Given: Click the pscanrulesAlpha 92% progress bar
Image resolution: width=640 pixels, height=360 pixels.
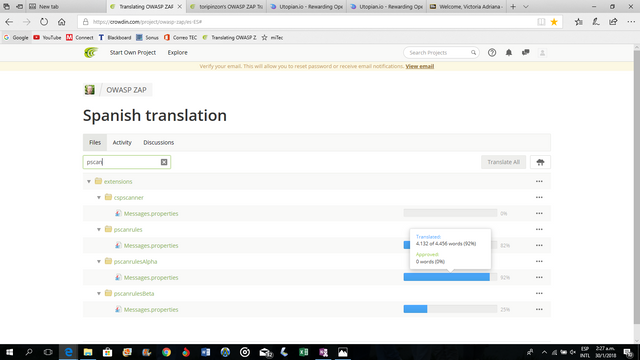Looking at the screenshot, I should pyautogui.click(x=450, y=277).
